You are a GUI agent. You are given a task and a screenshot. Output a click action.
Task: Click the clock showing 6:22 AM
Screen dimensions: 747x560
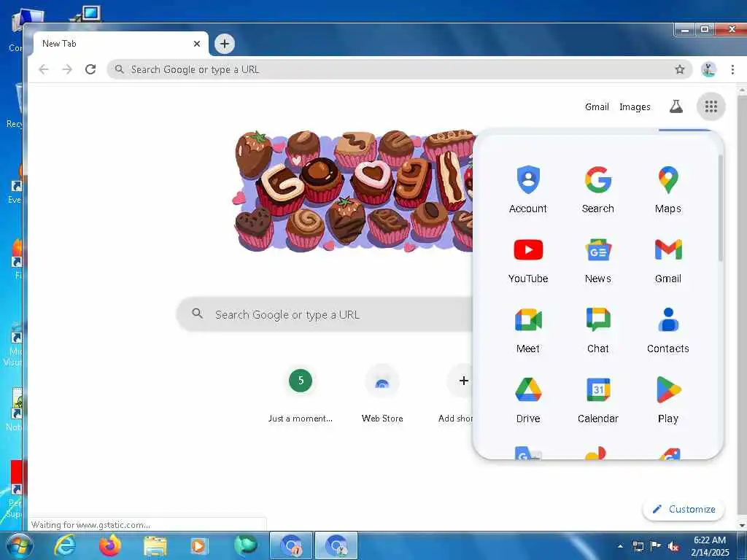710,546
